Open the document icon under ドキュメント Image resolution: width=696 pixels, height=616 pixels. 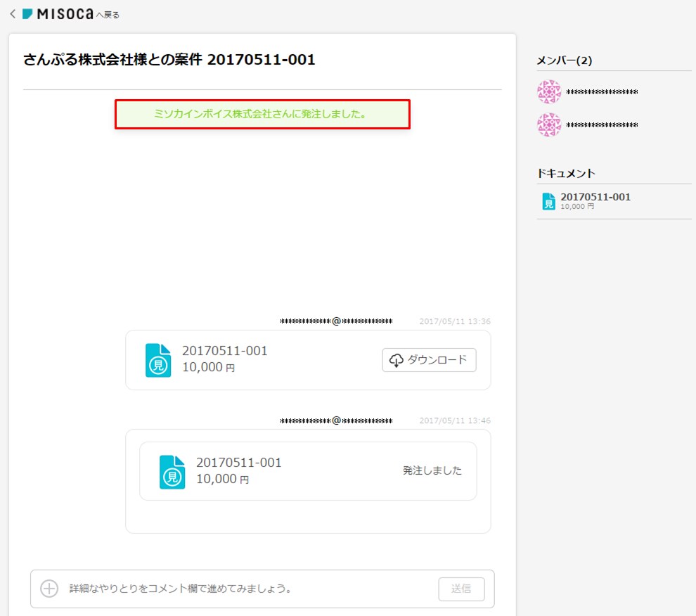pos(548,201)
